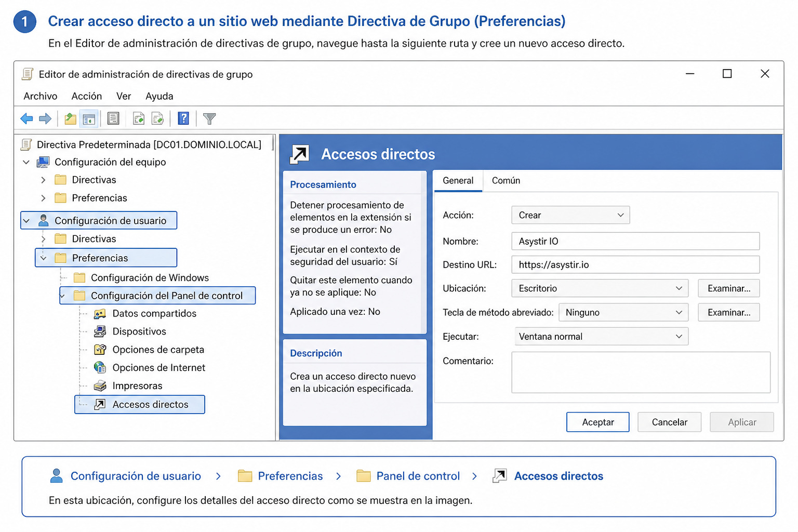Expand Directivas under Configuración del equipo
The image size is (798, 532).
[x=43, y=180]
